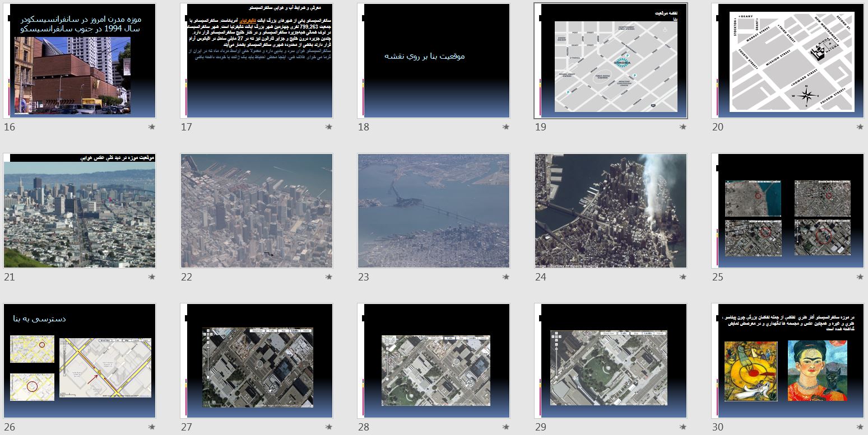Screen dimensions: 868x435
Task: Play the transition star for slide 23
Action: [506, 277]
